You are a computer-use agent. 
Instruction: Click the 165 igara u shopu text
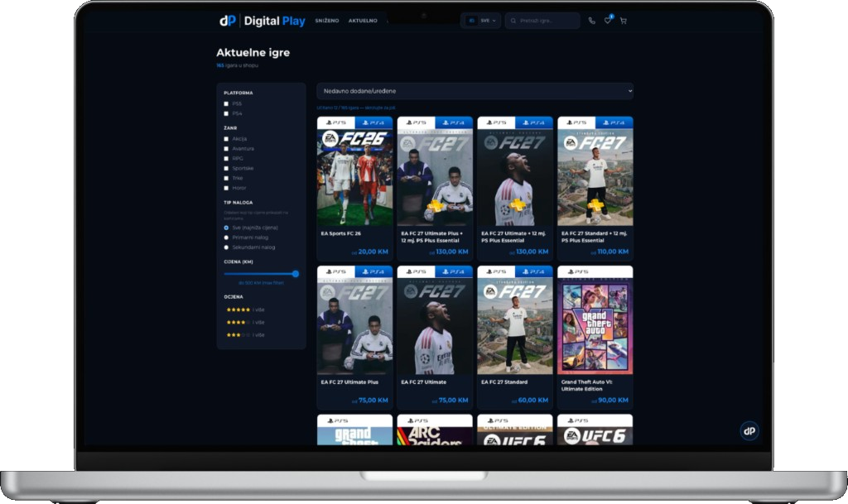coord(238,65)
